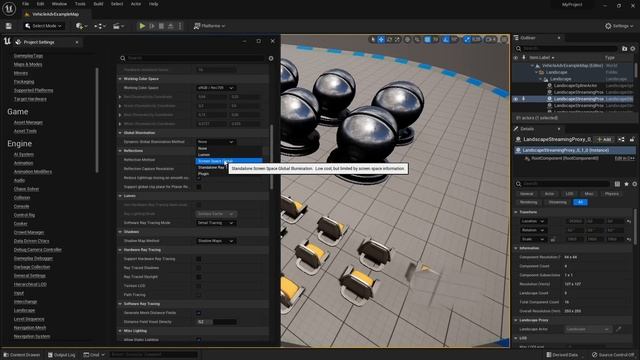The image size is (640, 360).
Task: Open play options three-dot menu
Action: pyautogui.click(x=180, y=26)
